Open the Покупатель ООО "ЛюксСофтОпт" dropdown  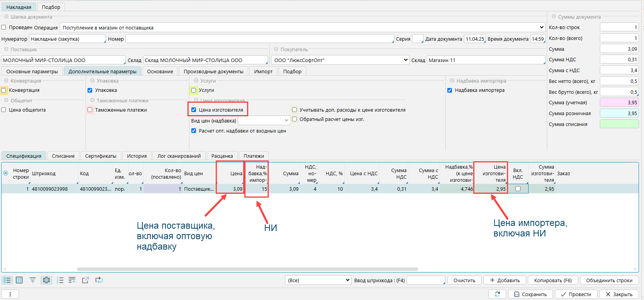[405, 60]
